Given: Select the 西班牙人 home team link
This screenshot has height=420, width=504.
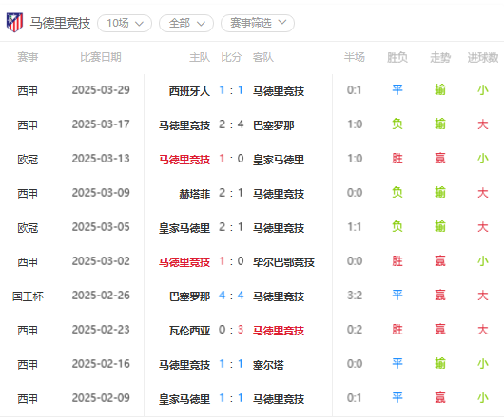Looking at the screenshot, I should (189, 91).
